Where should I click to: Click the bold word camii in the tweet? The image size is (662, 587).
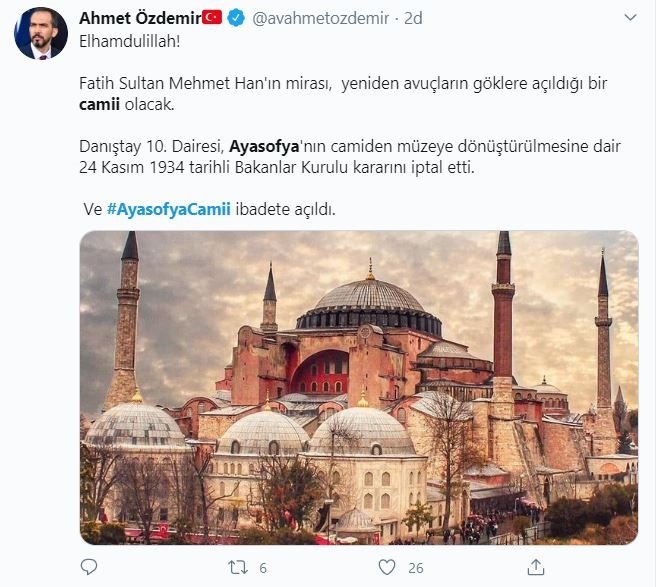[x=99, y=104]
